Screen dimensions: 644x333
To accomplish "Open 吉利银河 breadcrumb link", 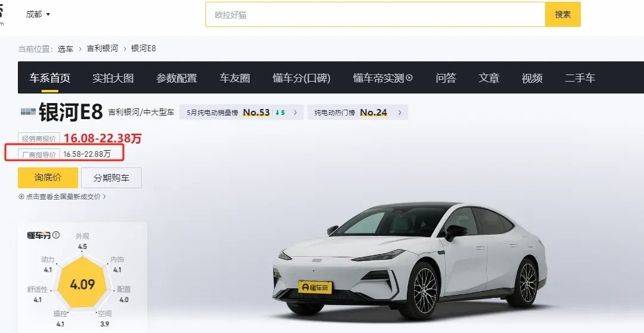I will click(x=102, y=48).
